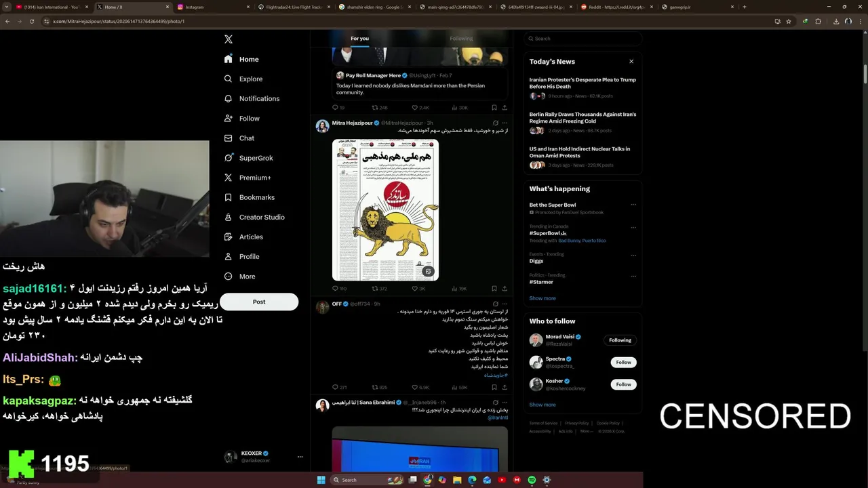Open the lion newspaper image in Mitra's post
868x488 pixels.
385,209
